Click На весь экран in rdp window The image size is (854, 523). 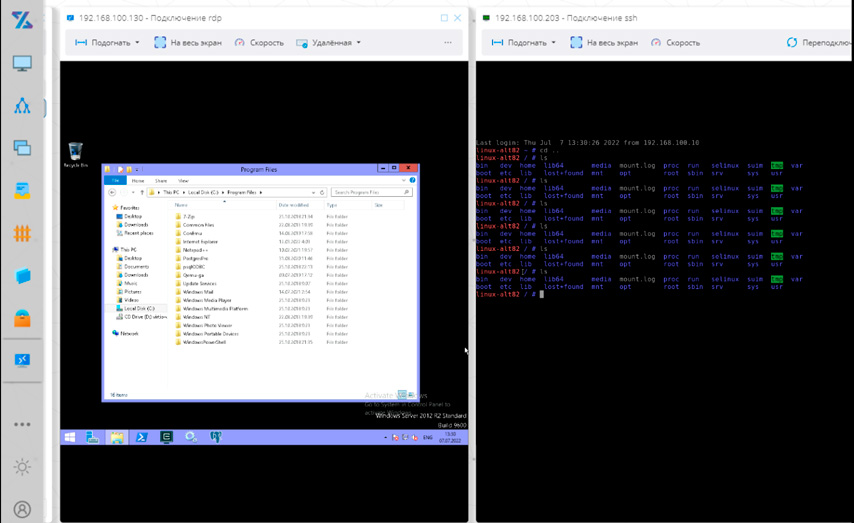click(x=188, y=42)
